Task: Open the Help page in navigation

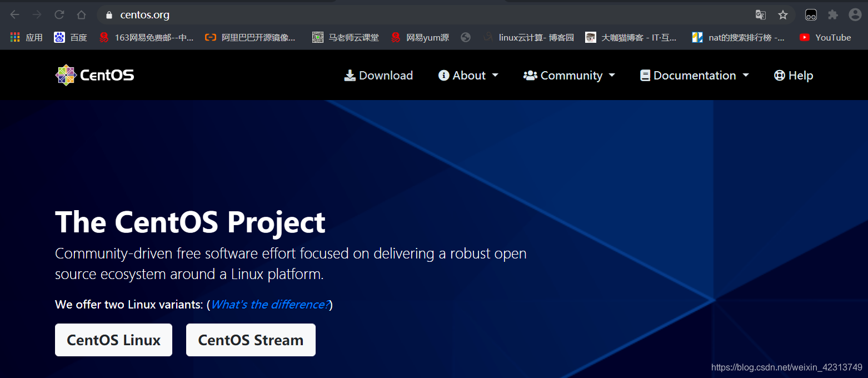Action: tap(794, 75)
